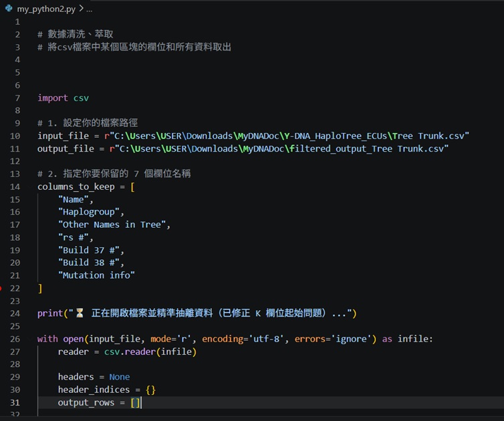Place cursor on the import keyword
Screen dimensions: 504x421
tap(53, 98)
